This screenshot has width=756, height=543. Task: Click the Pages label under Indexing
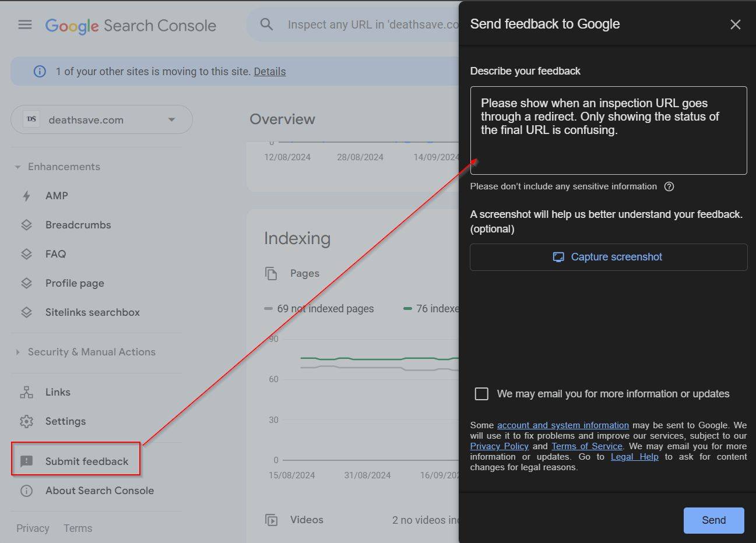[305, 273]
